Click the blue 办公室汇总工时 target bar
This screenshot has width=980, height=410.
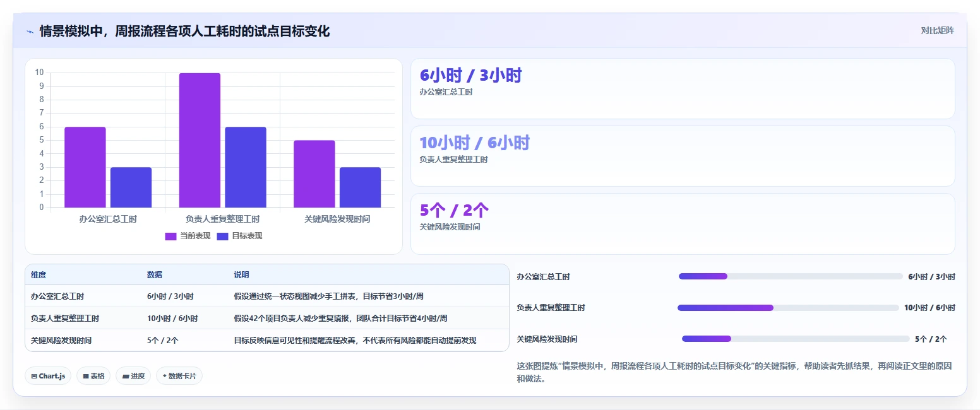pyautogui.click(x=131, y=187)
